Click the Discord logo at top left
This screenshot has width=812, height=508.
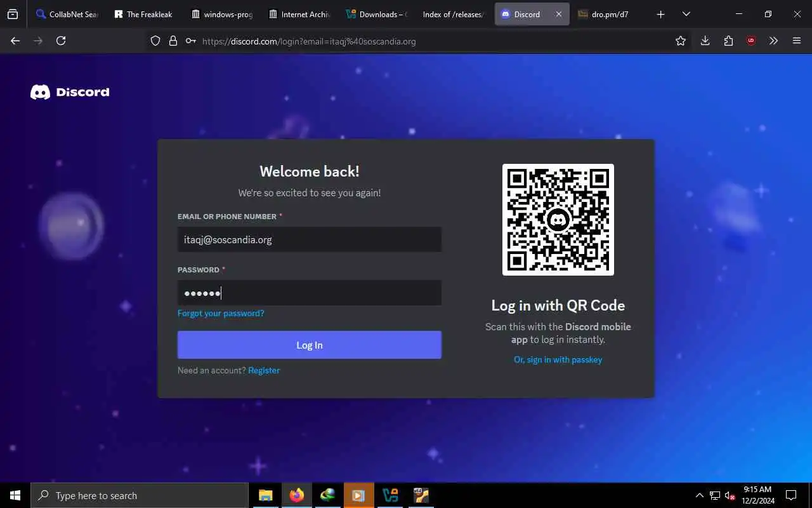pyautogui.click(x=70, y=92)
